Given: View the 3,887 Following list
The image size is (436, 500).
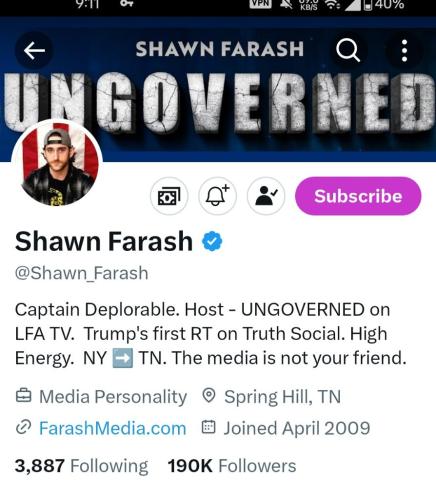Looking at the screenshot, I should (81, 466).
